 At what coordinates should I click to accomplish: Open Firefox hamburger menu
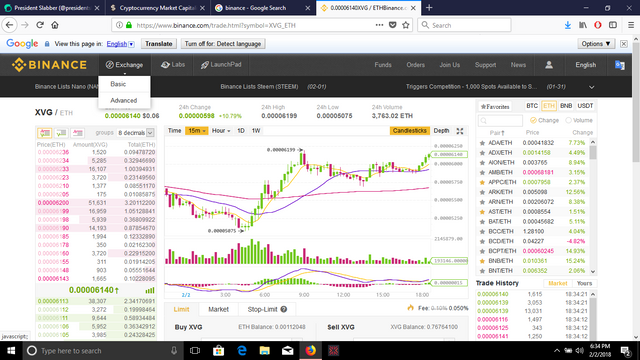coord(631,25)
